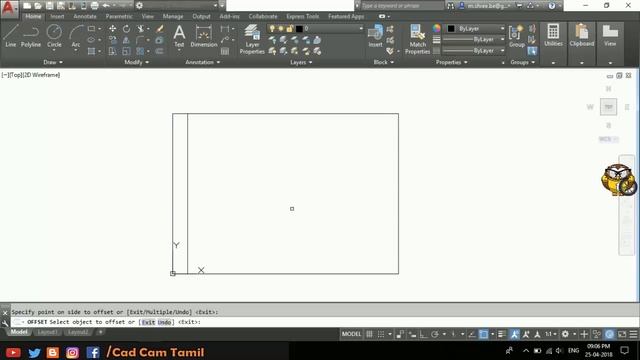640x360 pixels.
Task: Click the Undo arrow in quick access toolbar
Action: [x=106, y=6]
